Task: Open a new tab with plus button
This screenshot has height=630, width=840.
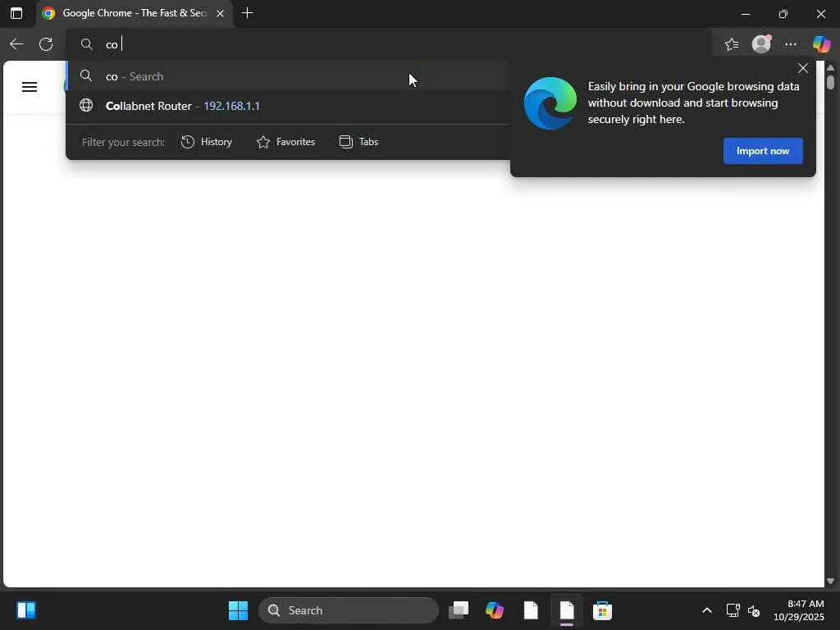Action: click(x=248, y=13)
